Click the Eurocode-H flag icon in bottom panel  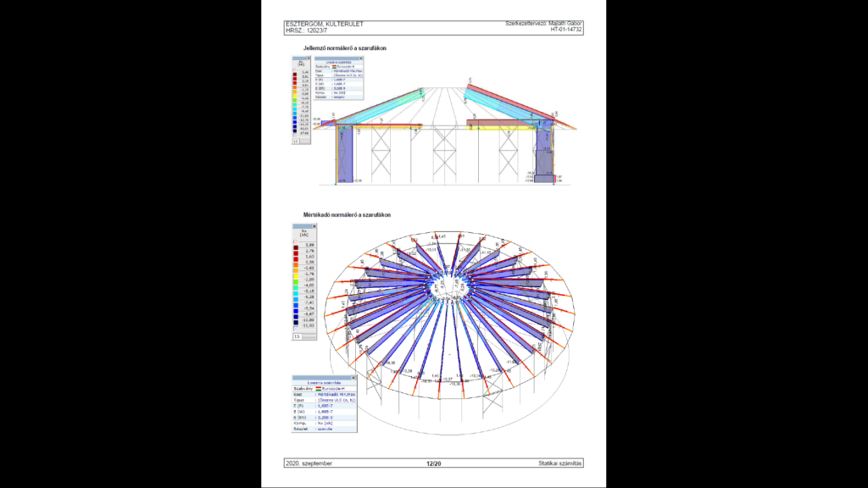pos(319,389)
